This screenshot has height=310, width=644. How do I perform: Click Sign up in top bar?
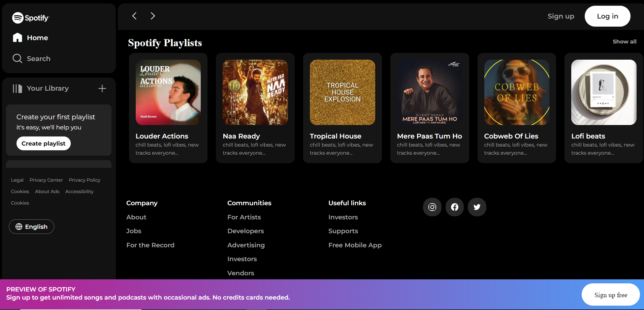click(x=561, y=16)
